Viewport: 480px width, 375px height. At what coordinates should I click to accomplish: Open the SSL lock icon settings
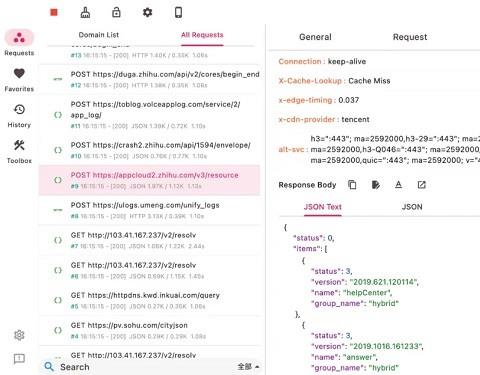(x=116, y=12)
